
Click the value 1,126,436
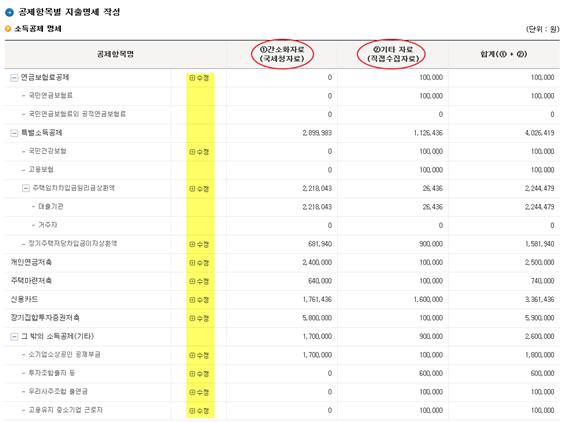(428, 133)
